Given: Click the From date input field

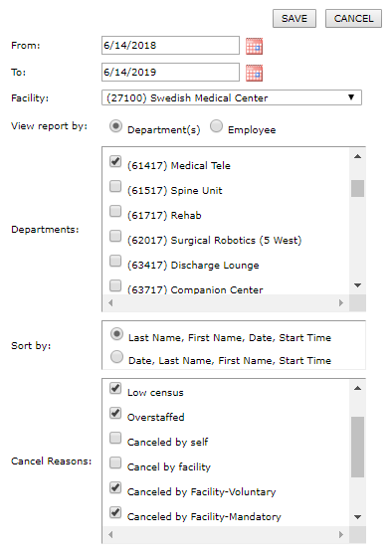Looking at the screenshot, I should 170,45.
